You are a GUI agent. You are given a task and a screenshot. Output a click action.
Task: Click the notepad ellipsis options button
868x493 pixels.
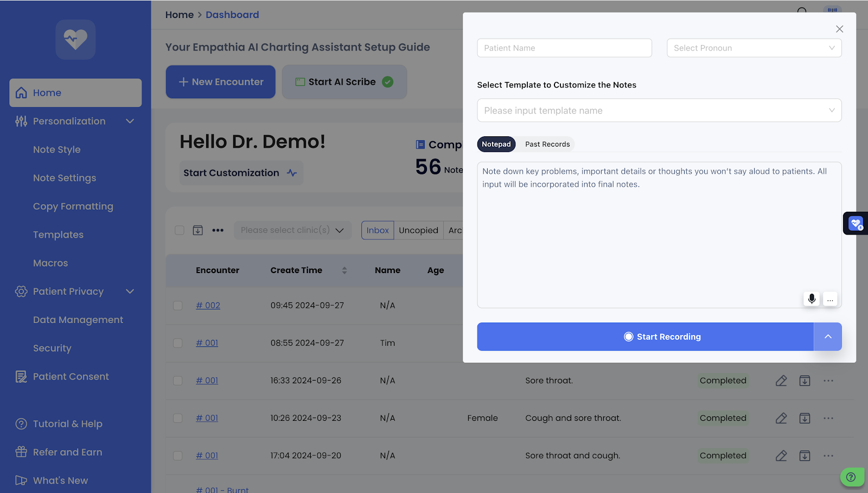point(830,299)
